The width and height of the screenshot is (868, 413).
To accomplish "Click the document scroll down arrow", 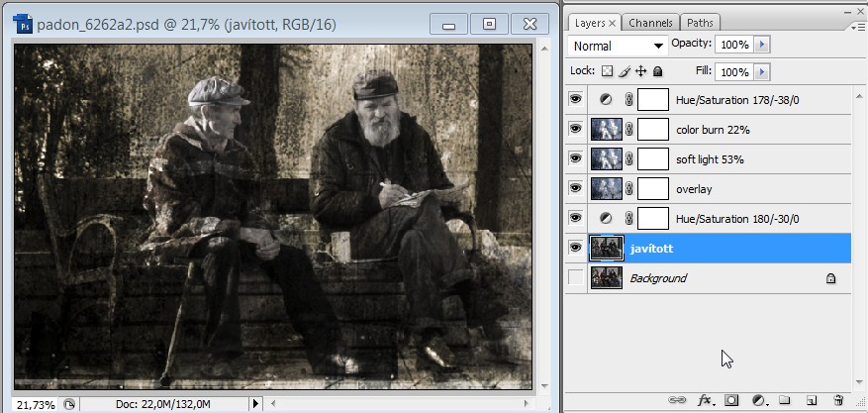I will pos(544,386).
